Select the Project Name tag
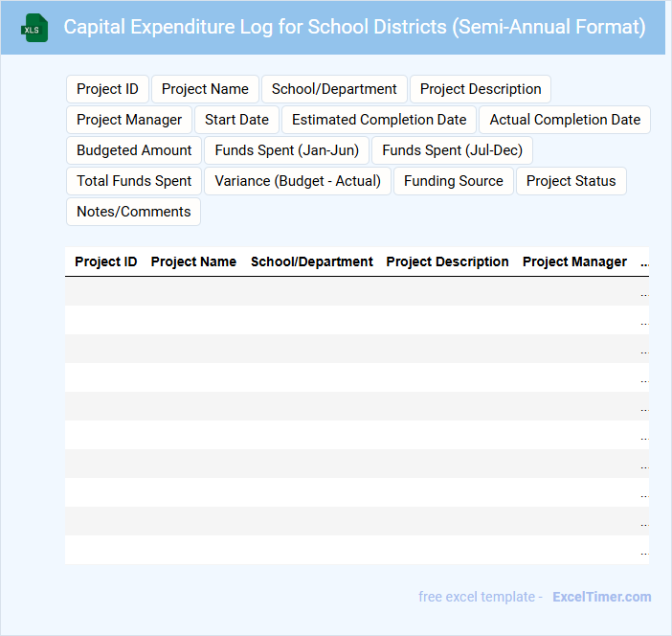The height and width of the screenshot is (636, 672). point(205,89)
